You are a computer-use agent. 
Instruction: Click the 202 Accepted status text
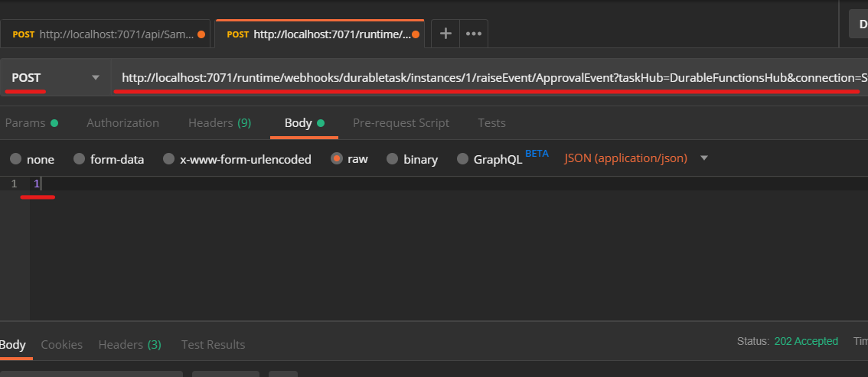click(x=806, y=341)
